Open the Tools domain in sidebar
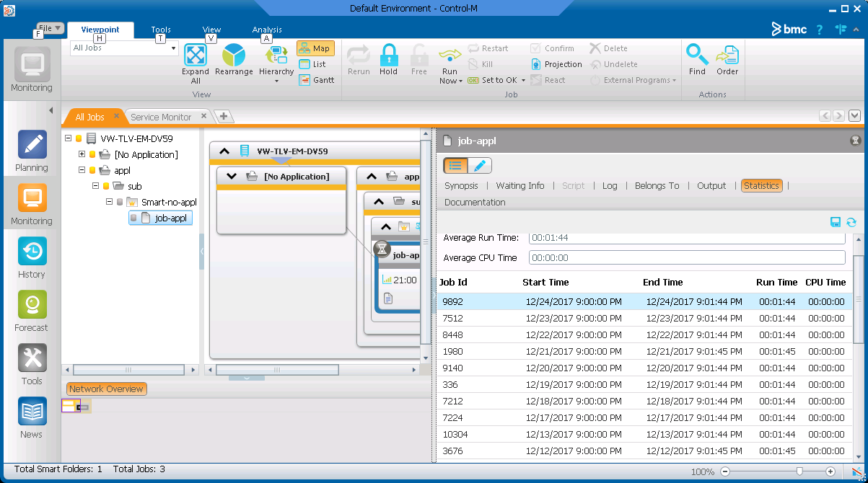 pos(32,365)
